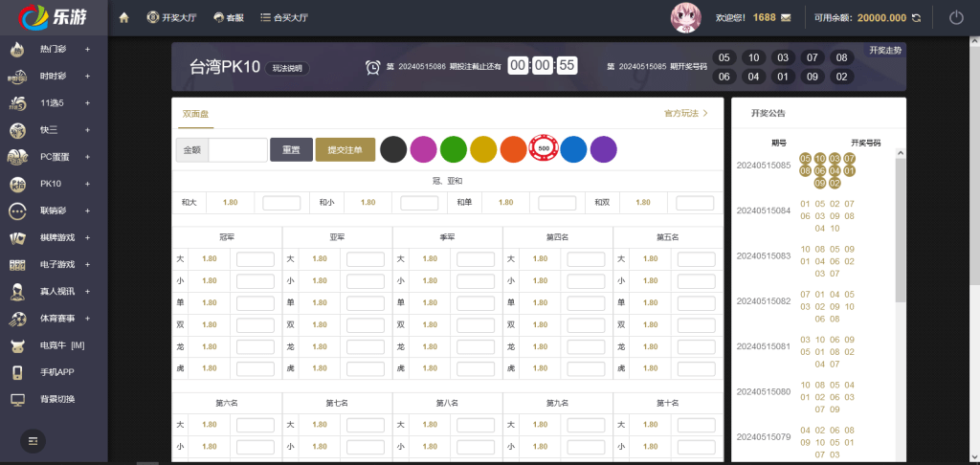Click the 季军 龙 odds 1.80
Image resolution: width=980 pixels, height=465 pixels.
click(x=430, y=347)
